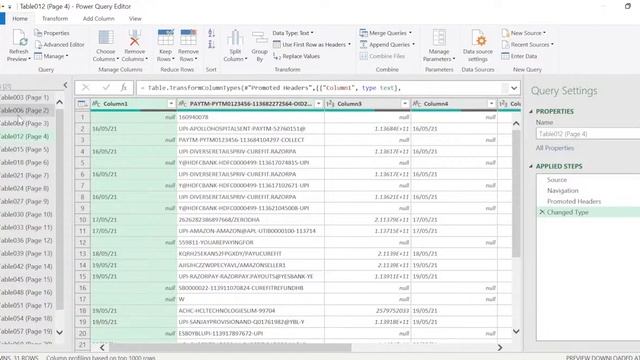Collapse the APPLIED STEPS section
The height and width of the screenshot is (360, 640).
tap(531, 166)
